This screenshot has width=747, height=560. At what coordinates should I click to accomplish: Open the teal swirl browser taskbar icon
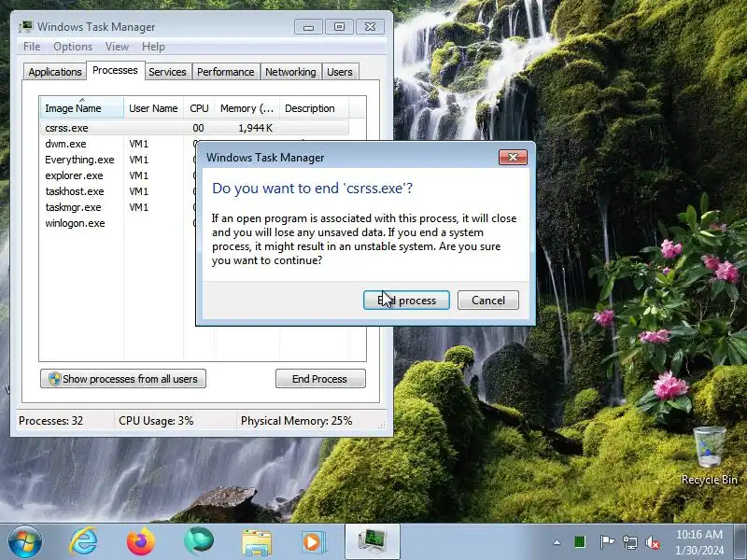tap(199, 541)
